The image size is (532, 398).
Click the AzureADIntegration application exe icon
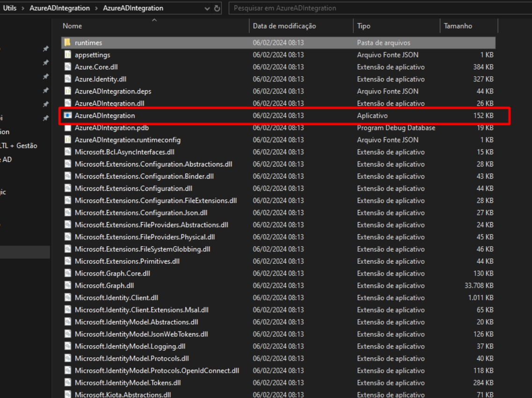pyautogui.click(x=68, y=115)
